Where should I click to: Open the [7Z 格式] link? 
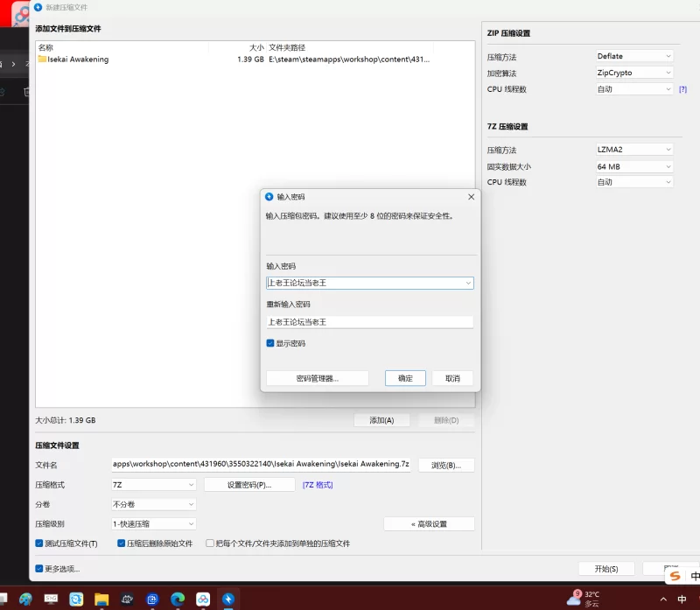click(318, 485)
